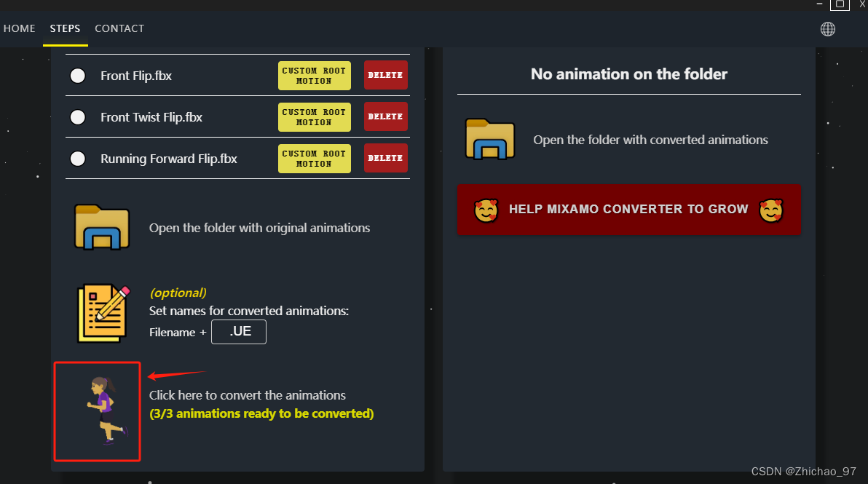
Task: Open the folder with original animations icon
Action: tap(102, 227)
